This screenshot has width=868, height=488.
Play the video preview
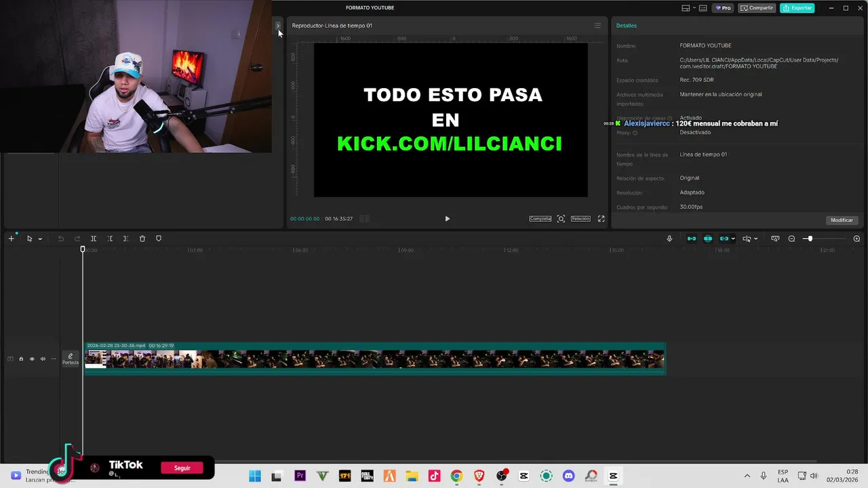click(447, 219)
